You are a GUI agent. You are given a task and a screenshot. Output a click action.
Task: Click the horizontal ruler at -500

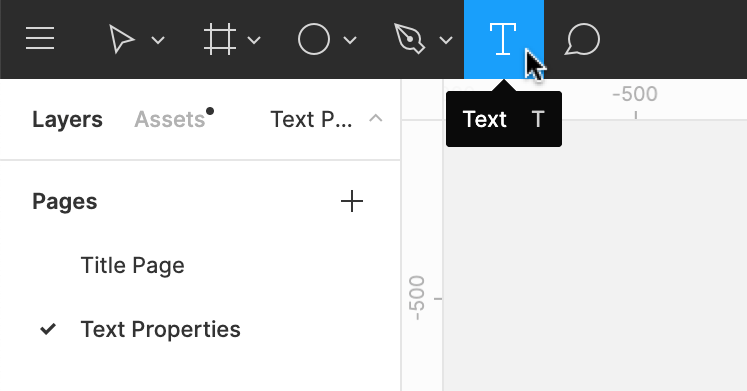[x=635, y=94]
